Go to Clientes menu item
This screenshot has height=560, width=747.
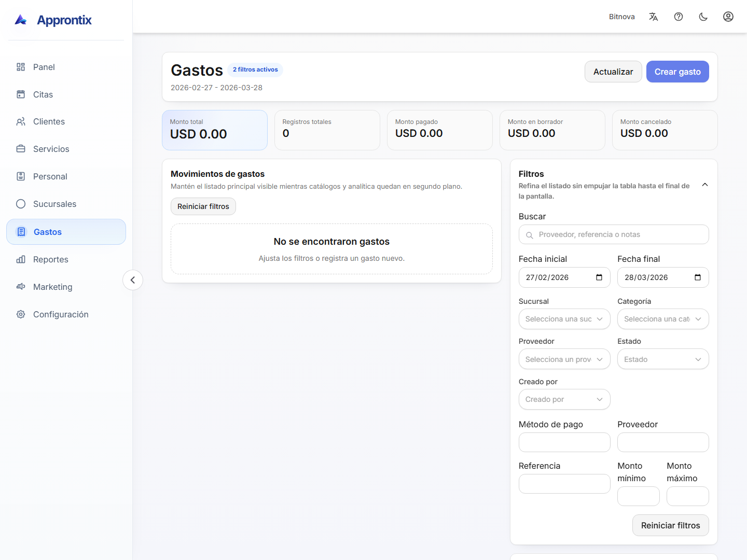[66, 121]
